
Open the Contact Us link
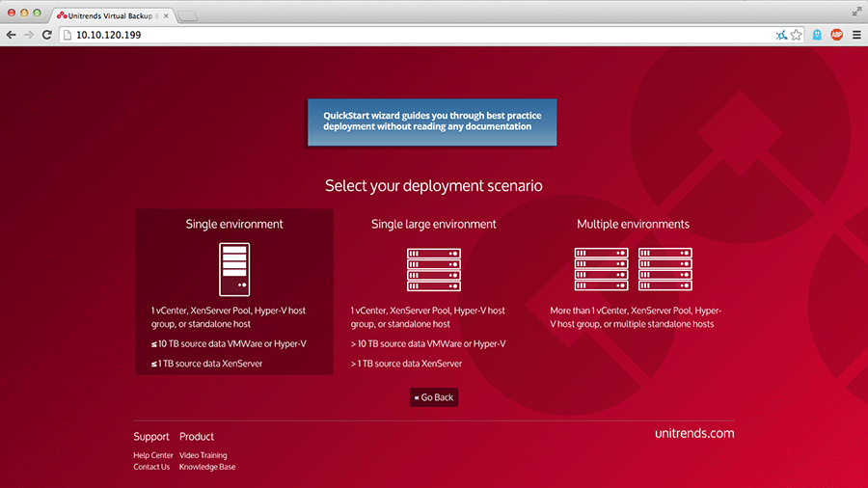tap(151, 467)
